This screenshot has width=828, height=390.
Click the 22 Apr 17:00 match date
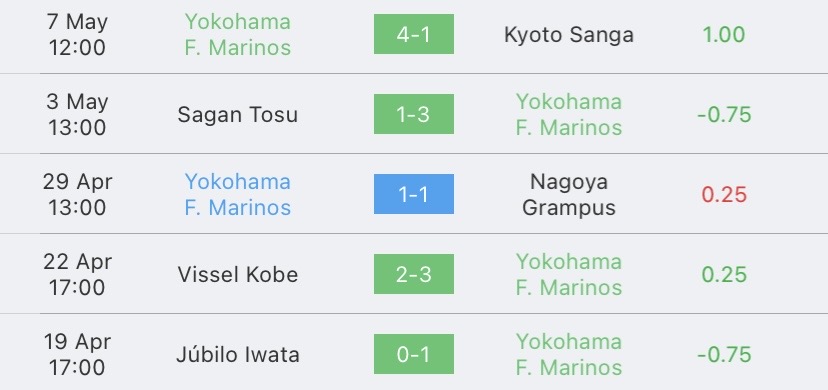point(77,274)
